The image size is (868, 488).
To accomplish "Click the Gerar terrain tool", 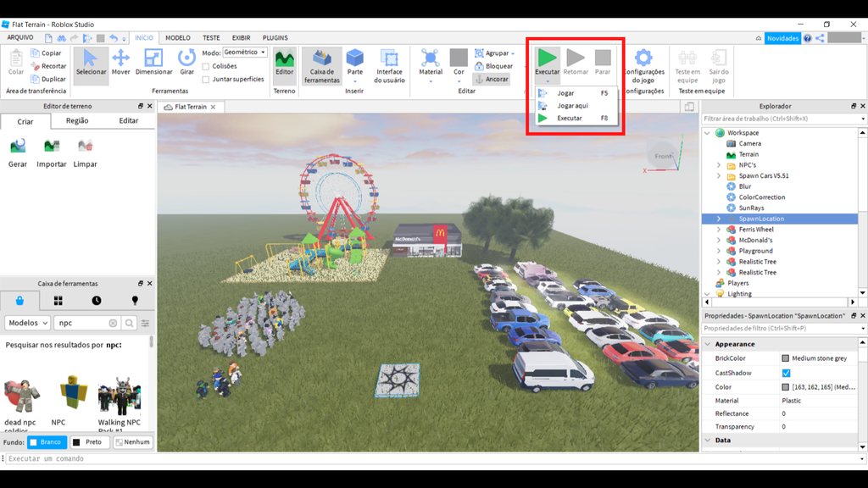I will [x=18, y=152].
